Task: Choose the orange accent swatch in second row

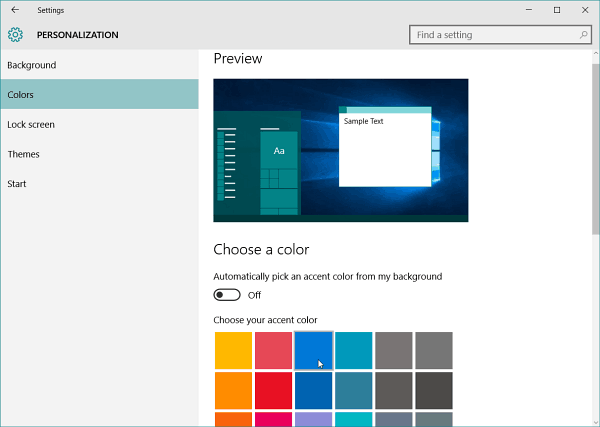Action: [x=233, y=391]
